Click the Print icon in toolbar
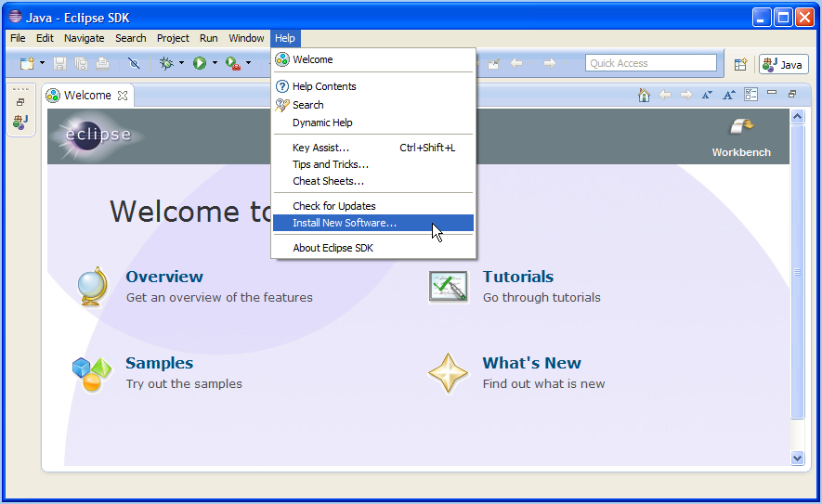 pos(103,63)
